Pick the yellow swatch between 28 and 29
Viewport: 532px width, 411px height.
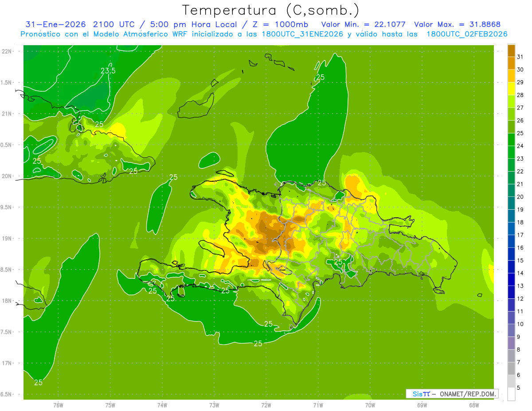tap(511, 89)
